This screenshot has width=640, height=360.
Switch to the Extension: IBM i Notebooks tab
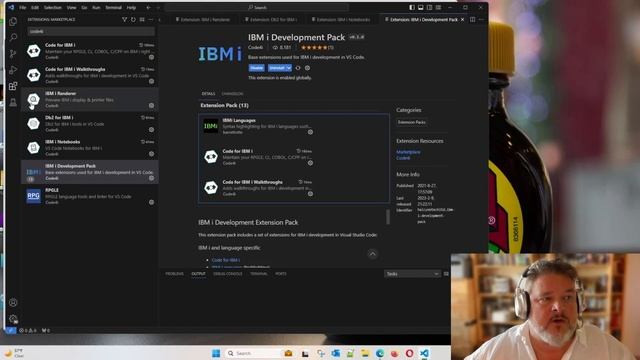click(x=341, y=20)
